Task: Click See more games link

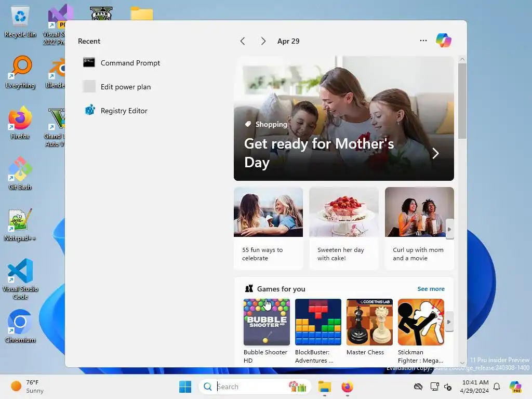Action: click(431, 289)
